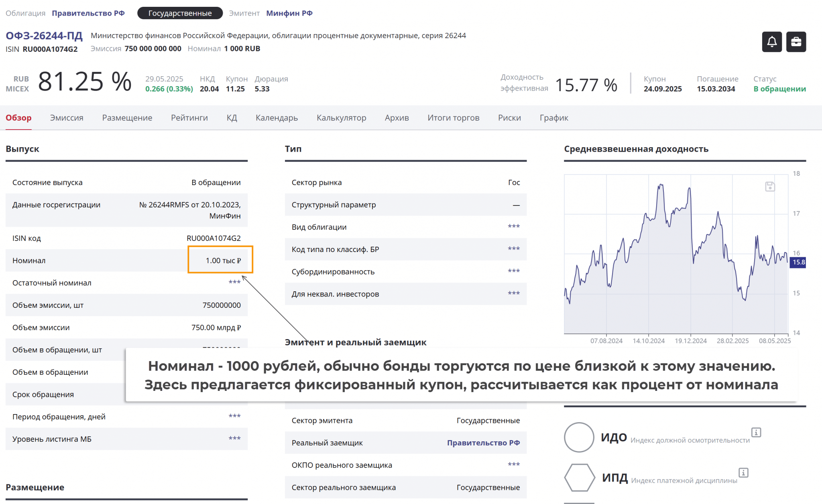Click the ИДО circle indicator
822x504 pixels.
pos(579,437)
